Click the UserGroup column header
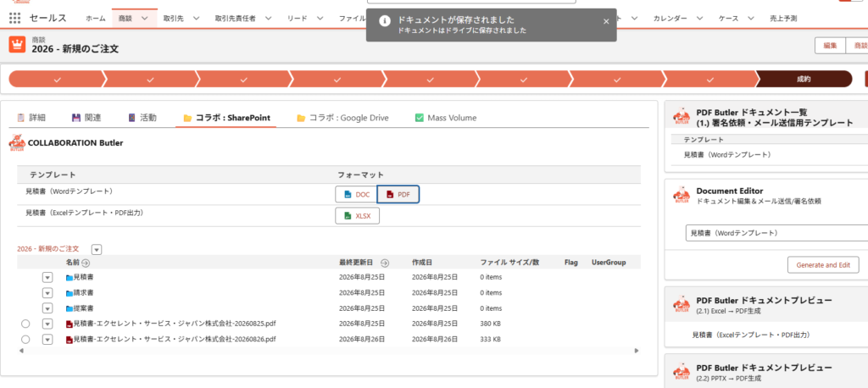This screenshot has width=868, height=388. pos(609,263)
